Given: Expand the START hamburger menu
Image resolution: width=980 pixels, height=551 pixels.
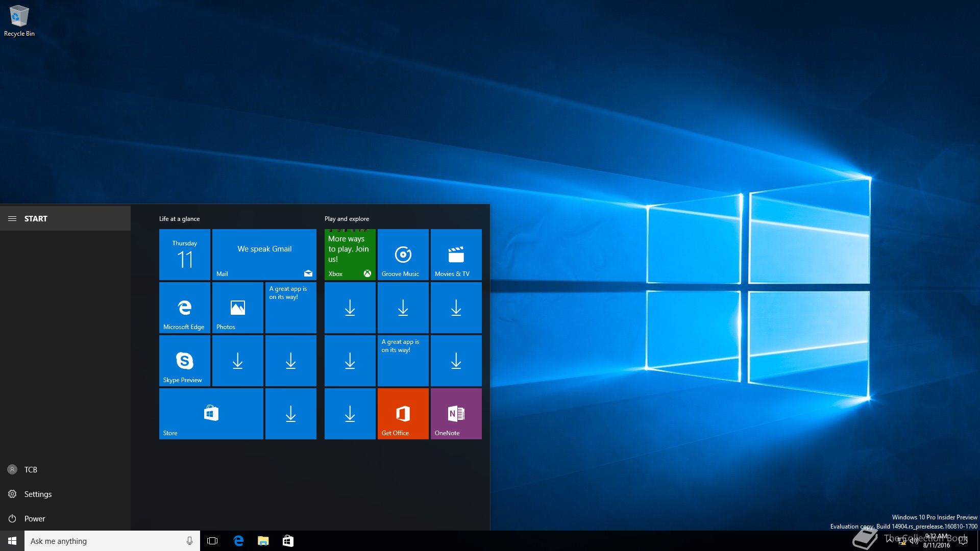Looking at the screenshot, I should (x=12, y=218).
